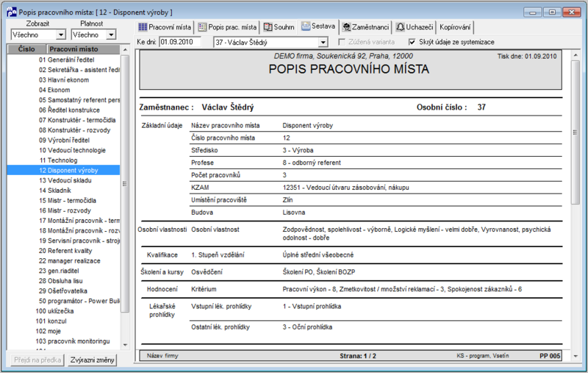Select 23 gen.riaditel row
This screenshot has width=588, height=373.
click(64, 271)
